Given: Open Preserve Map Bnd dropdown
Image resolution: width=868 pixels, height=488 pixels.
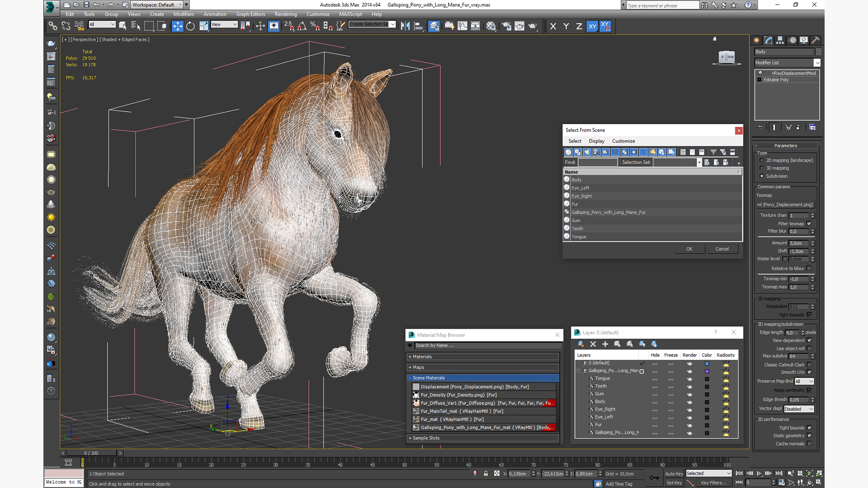Looking at the screenshot, I should 804,381.
